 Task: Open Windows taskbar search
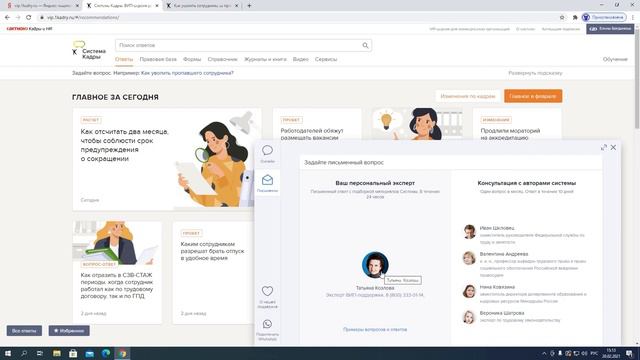tap(24, 353)
